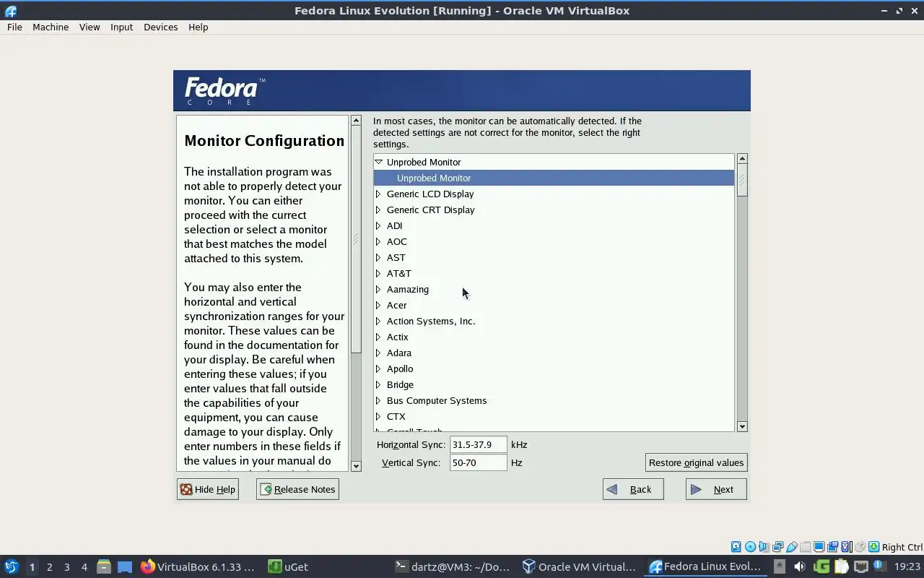Switch to workspace 2
Image resolution: width=924 pixels, height=578 pixels.
(49, 567)
